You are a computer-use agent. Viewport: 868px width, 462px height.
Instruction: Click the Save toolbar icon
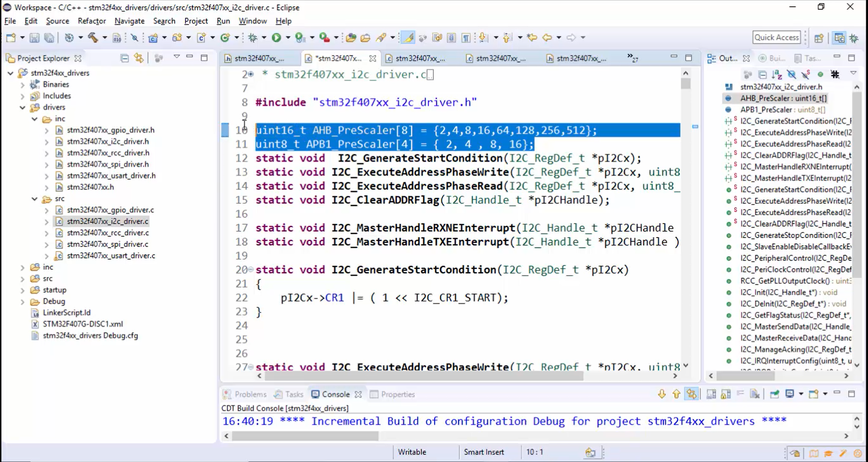[x=34, y=38]
